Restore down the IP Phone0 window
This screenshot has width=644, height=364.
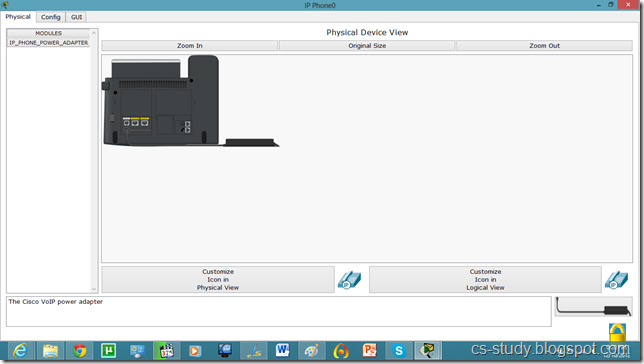[611, 5]
